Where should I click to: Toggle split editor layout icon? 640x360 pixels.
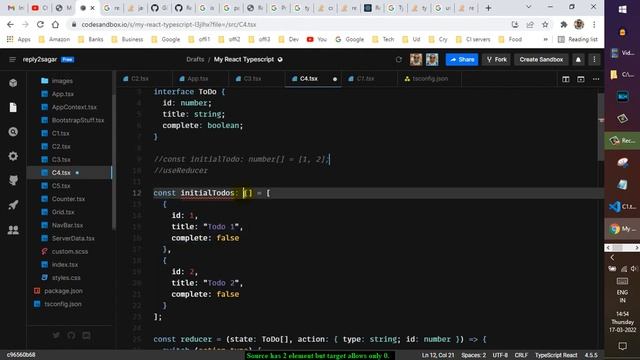click(x=566, y=79)
